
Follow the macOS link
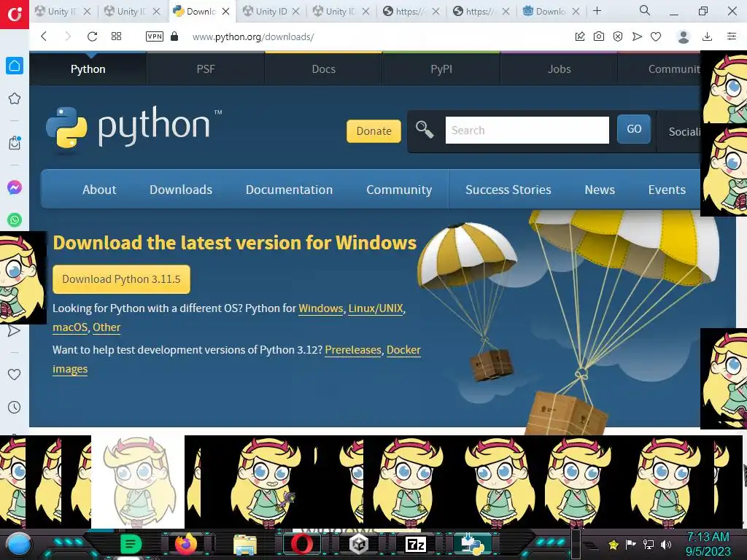[70, 327]
